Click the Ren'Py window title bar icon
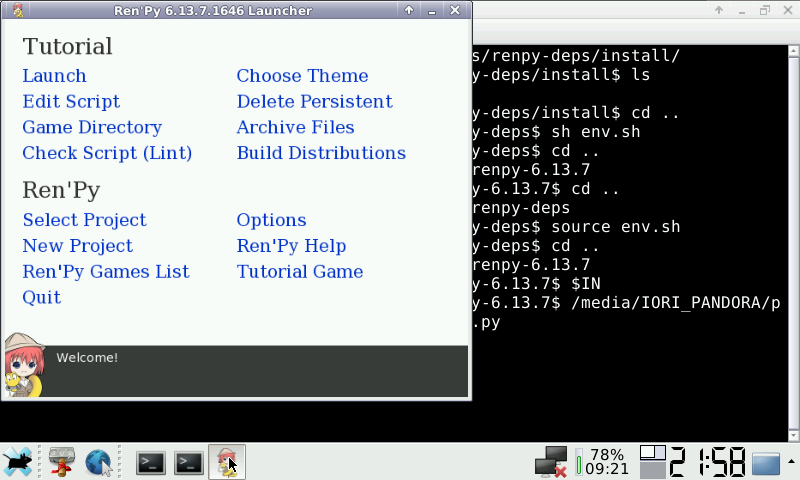 coord(15,11)
